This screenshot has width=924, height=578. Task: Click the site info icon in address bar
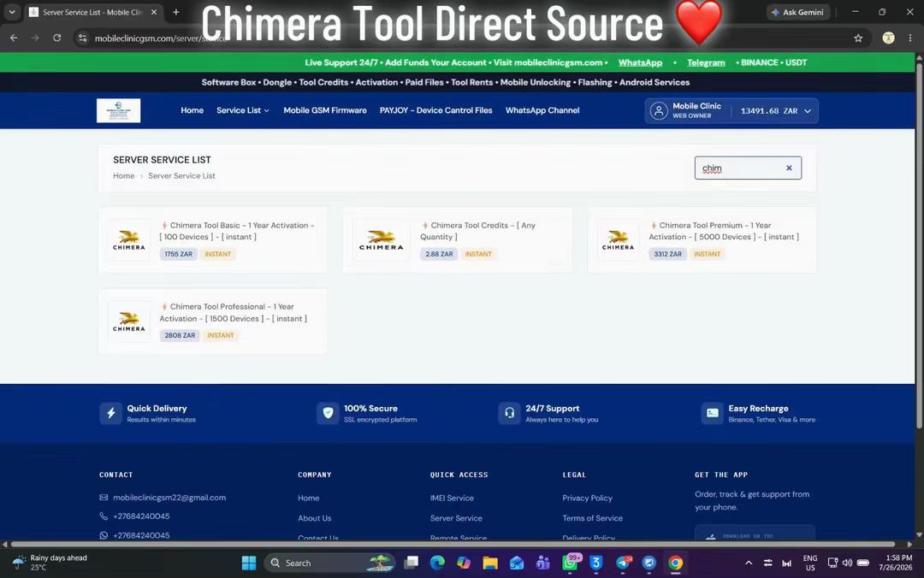83,38
